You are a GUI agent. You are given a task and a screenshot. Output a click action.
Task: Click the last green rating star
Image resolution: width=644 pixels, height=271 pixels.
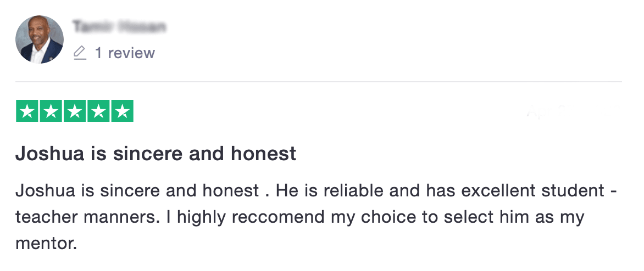(123, 111)
